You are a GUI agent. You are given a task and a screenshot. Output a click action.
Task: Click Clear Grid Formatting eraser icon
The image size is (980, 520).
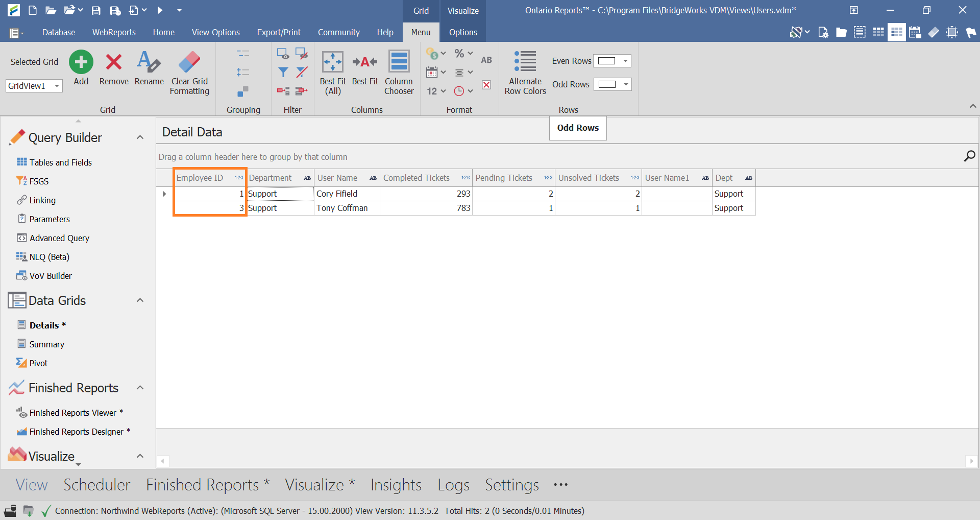tap(189, 62)
